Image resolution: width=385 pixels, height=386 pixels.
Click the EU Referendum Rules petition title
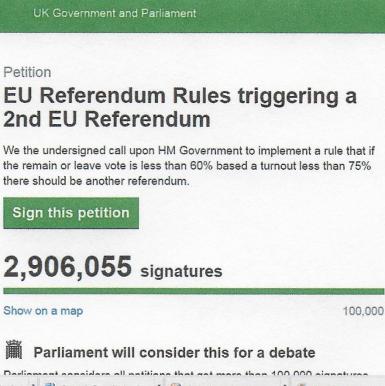[x=180, y=108]
